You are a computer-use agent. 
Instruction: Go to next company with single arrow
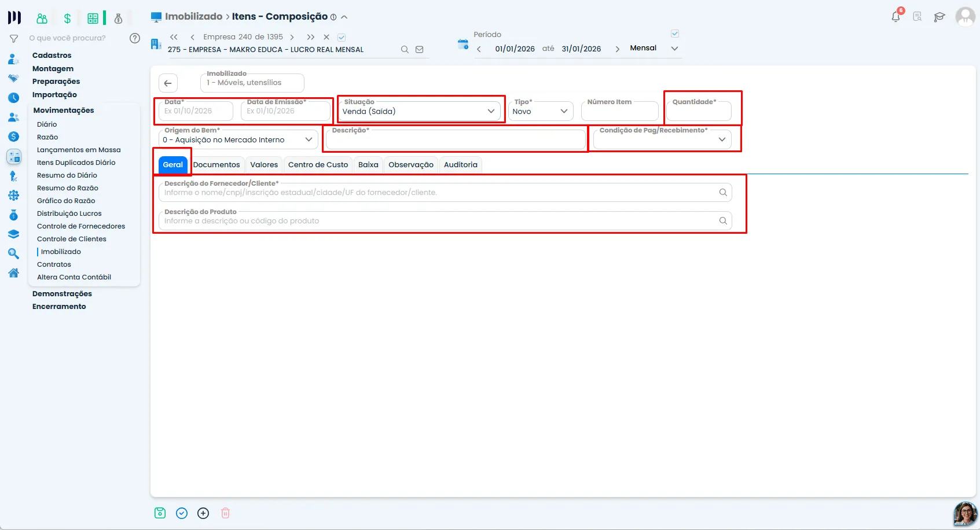[292, 37]
